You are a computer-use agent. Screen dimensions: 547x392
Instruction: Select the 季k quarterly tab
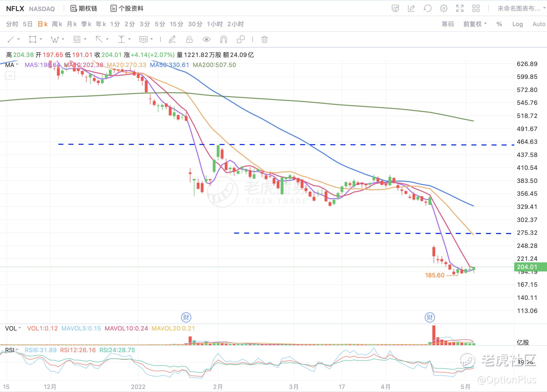click(86, 24)
